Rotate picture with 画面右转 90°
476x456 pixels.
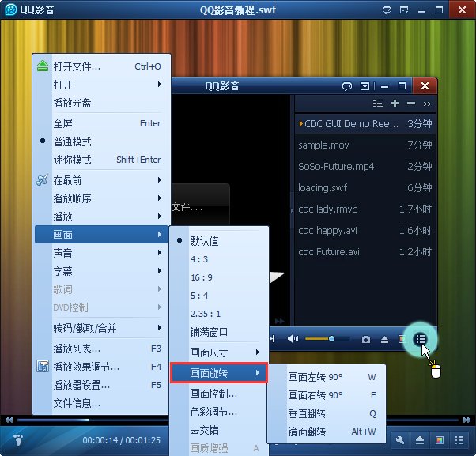click(327, 395)
